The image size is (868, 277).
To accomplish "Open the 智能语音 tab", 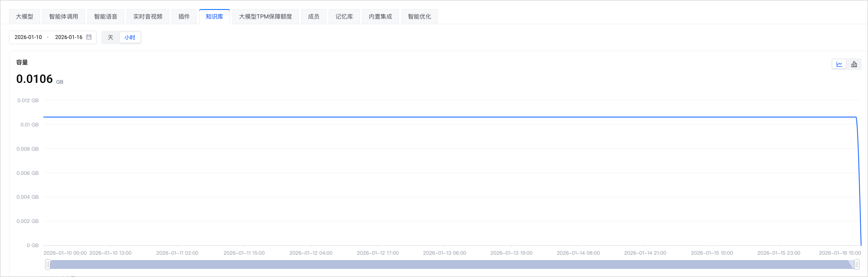I will (106, 17).
